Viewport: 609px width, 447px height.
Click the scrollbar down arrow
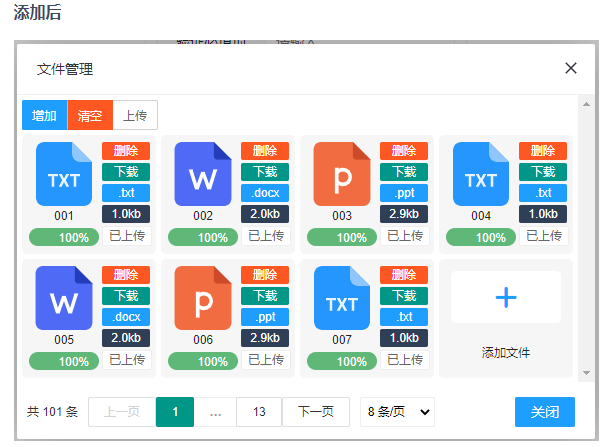(586, 373)
